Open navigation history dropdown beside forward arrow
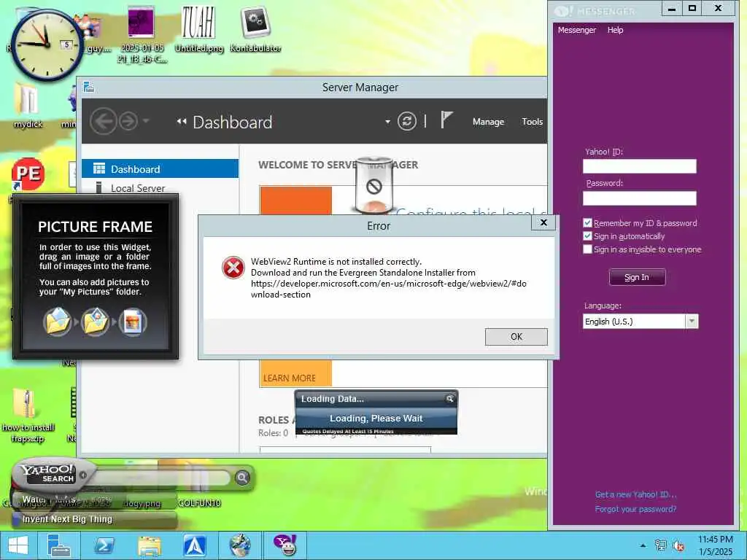 146,121
